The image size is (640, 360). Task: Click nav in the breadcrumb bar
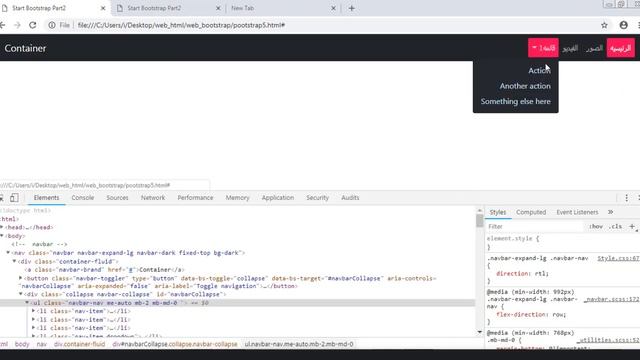pyautogui.click(x=42, y=344)
